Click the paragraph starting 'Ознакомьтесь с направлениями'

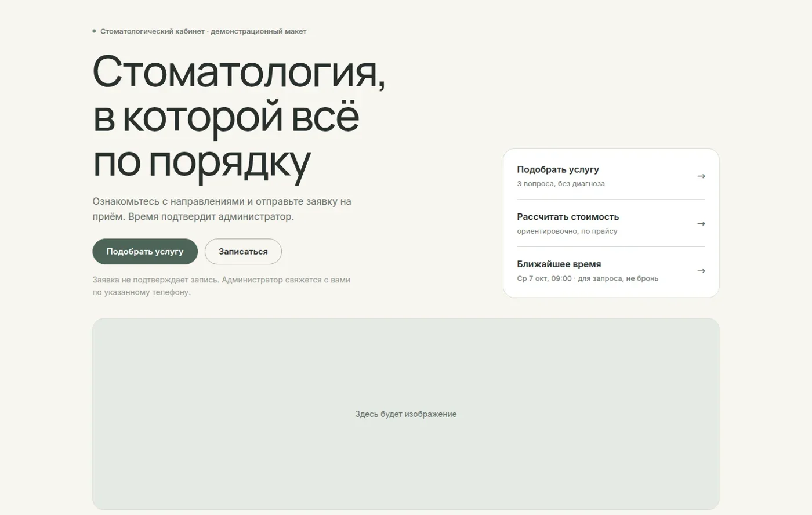(x=222, y=209)
